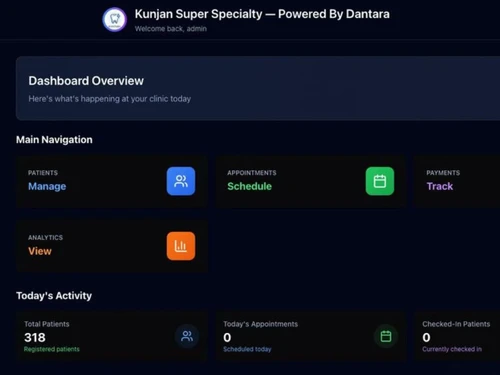This screenshot has width=500, height=375.
Task: Select the Payments navigation card
Action: (x=457, y=182)
